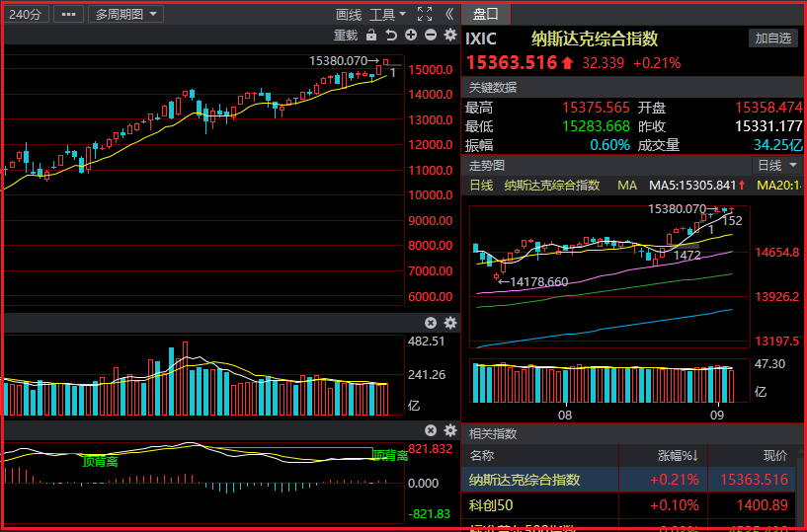Collapse panel with double chevron icon
The image size is (807, 532).
449,15
